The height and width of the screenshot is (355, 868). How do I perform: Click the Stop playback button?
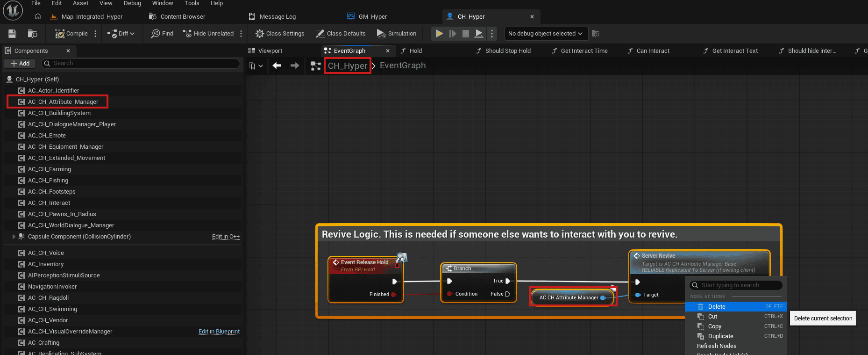(x=466, y=34)
